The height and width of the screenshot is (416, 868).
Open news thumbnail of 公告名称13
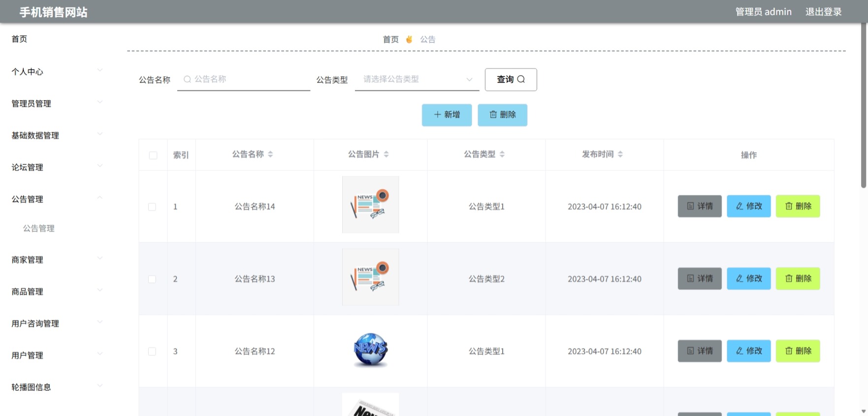pos(370,277)
